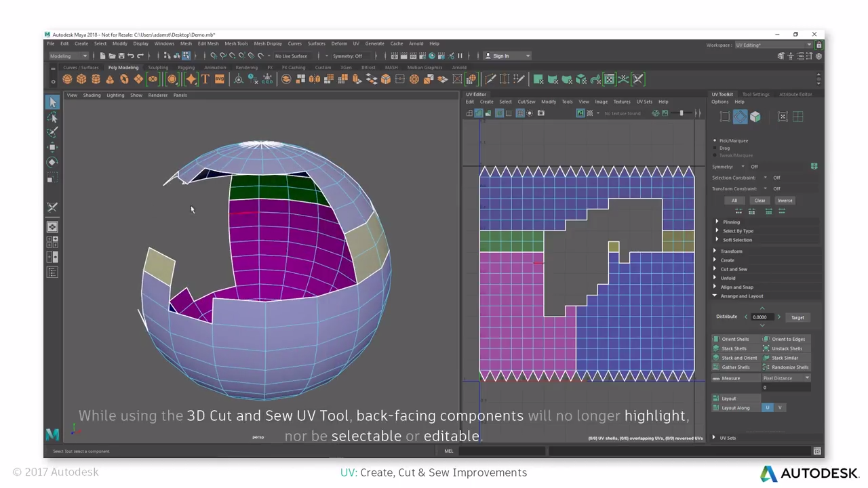This screenshot has height=488, width=868.
Task: Create polygon Type text from shelf
Action: (205, 79)
